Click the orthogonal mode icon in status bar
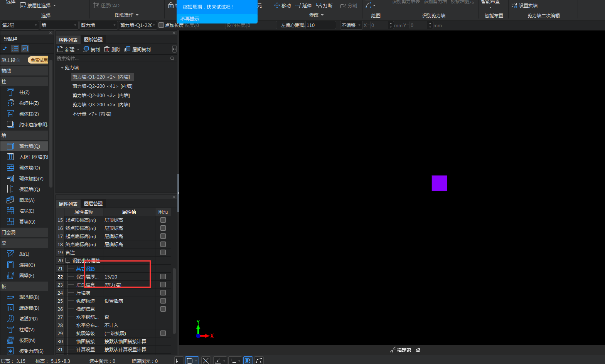 tap(179, 361)
